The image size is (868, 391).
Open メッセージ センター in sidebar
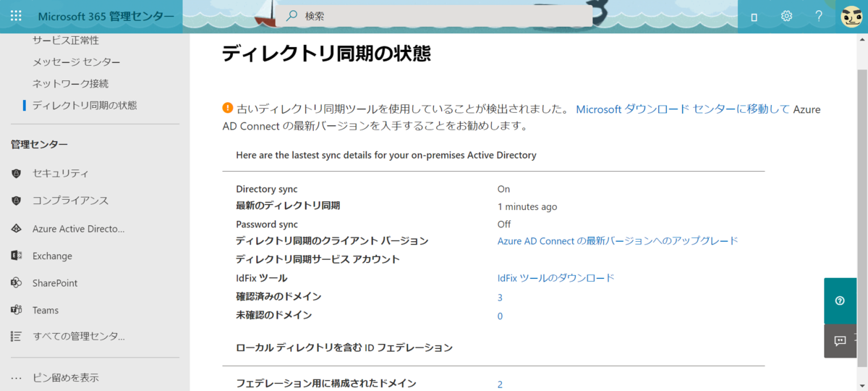click(77, 62)
